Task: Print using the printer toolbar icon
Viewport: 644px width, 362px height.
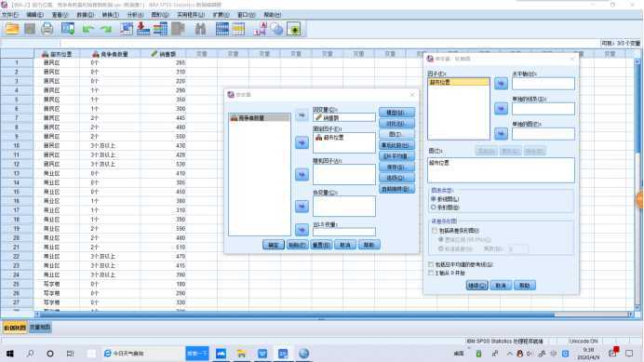Action: point(47,29)
